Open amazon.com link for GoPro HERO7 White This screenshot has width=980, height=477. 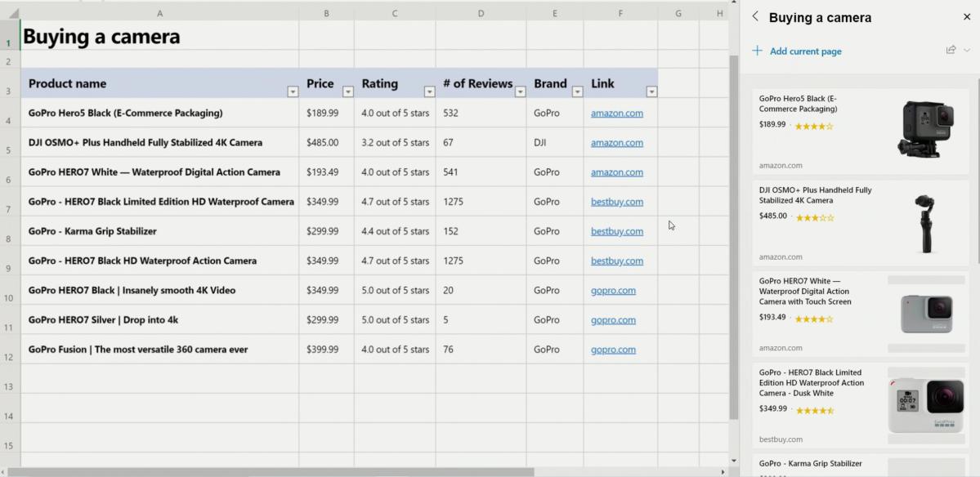coord(617,172)
